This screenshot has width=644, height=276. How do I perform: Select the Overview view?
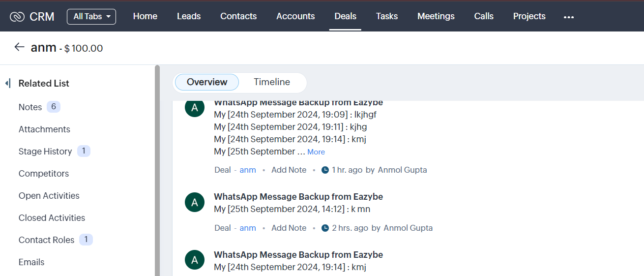[x=207, y=82]
